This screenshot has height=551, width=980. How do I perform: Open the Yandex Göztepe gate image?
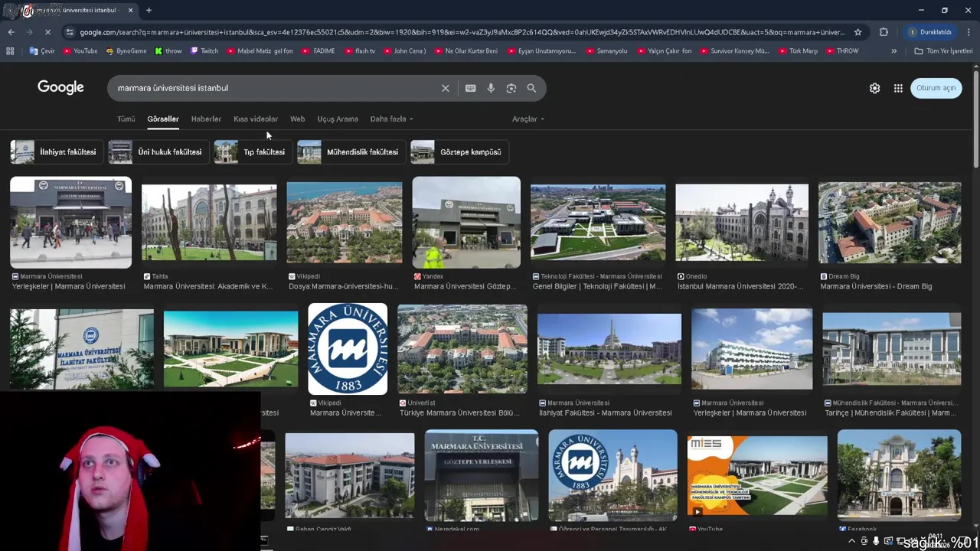pos(466,223)
